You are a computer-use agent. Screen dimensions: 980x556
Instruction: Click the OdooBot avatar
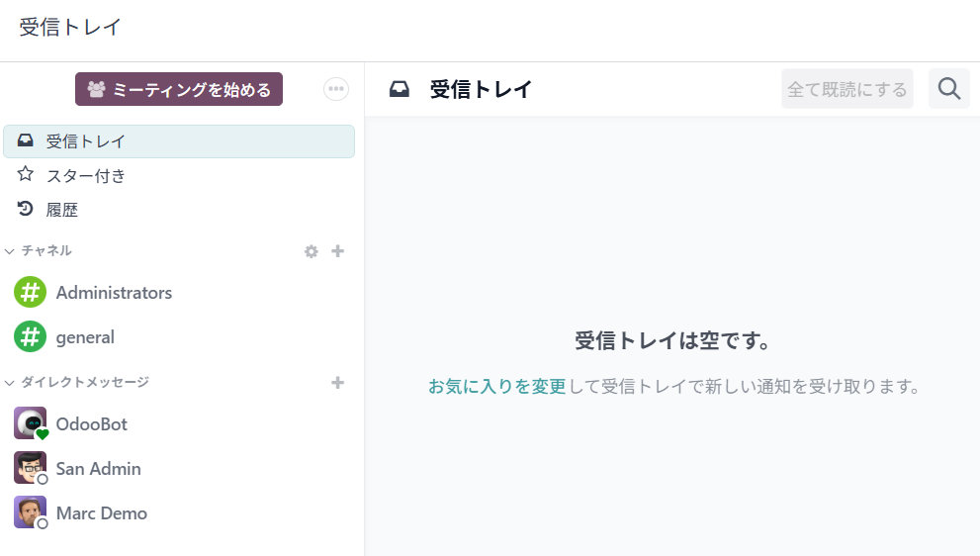31,423
